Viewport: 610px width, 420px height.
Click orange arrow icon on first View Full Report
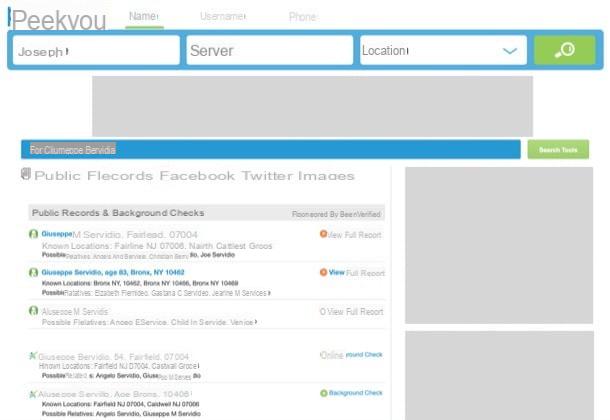(323, 234)
